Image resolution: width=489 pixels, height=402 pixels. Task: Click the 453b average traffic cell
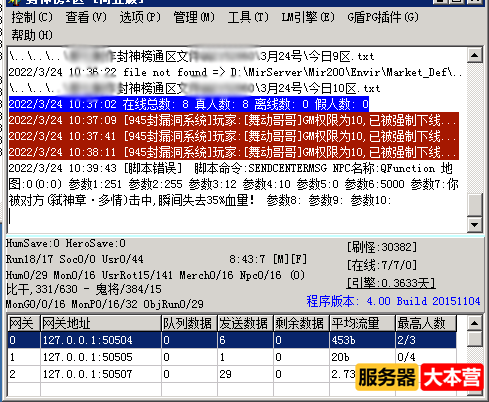tap(363, 340)
